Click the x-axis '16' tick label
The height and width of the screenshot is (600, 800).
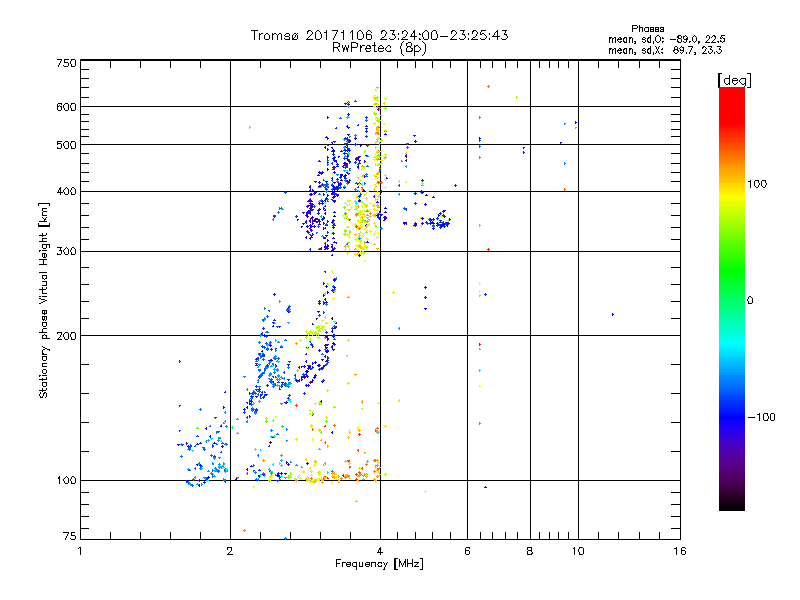680,551
